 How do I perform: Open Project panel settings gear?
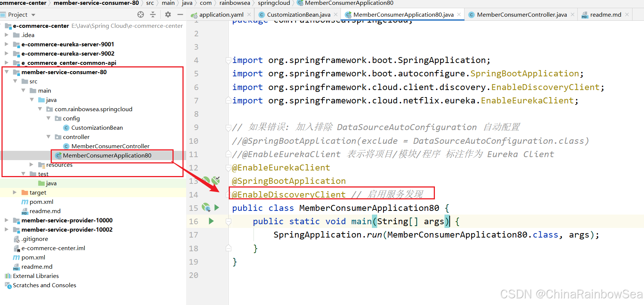coord(168,14)
